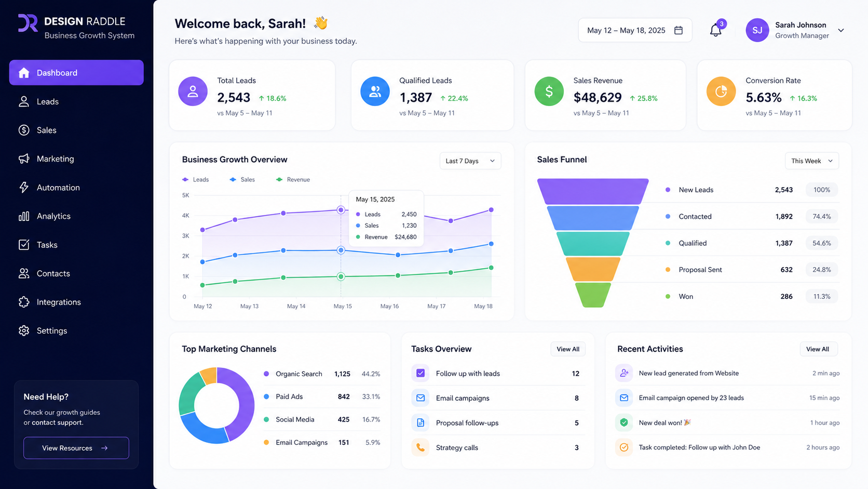Click the May 18 Revenue data point
This screenshot has height=489, width=868.
pos(491,268)
